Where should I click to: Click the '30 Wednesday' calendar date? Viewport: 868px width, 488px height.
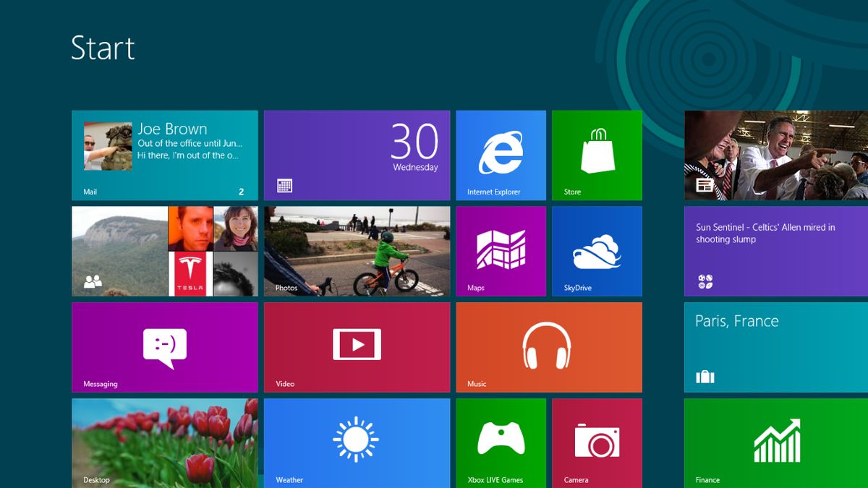(415, 148)
